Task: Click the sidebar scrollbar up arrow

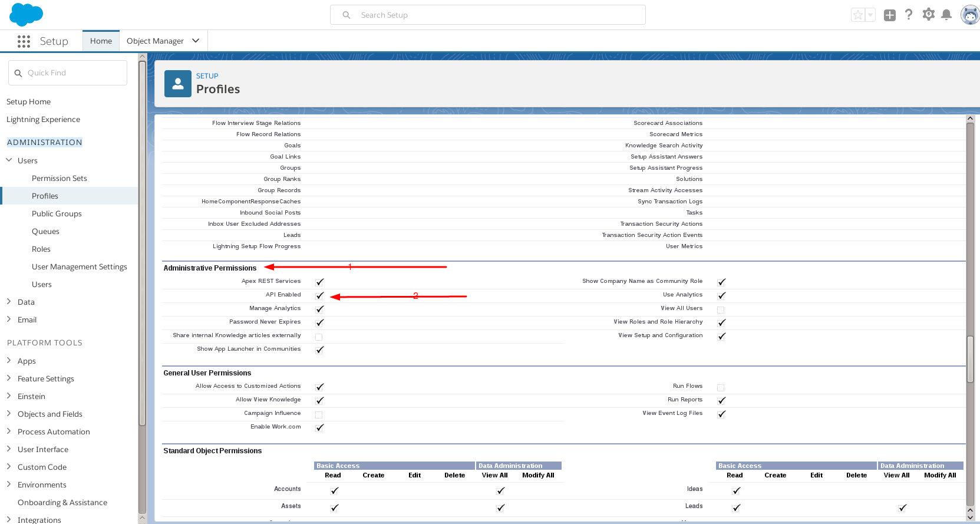Action: tap(142, 57)
